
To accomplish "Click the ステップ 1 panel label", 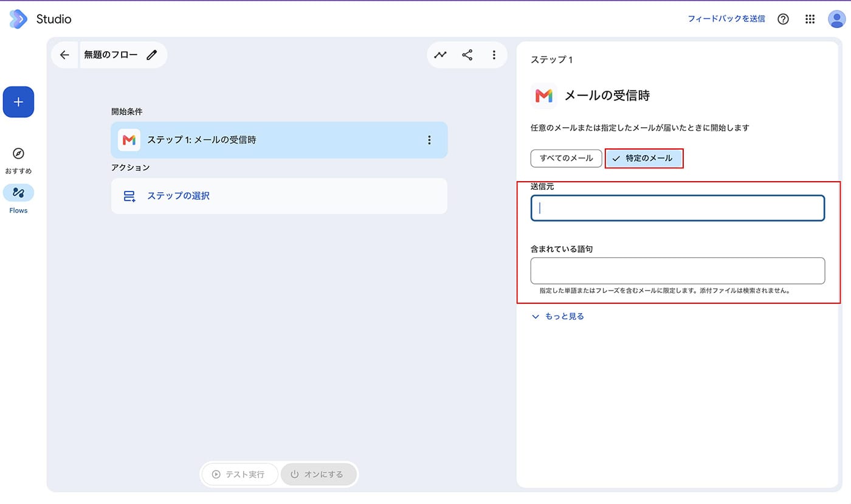I will (552, 60).
